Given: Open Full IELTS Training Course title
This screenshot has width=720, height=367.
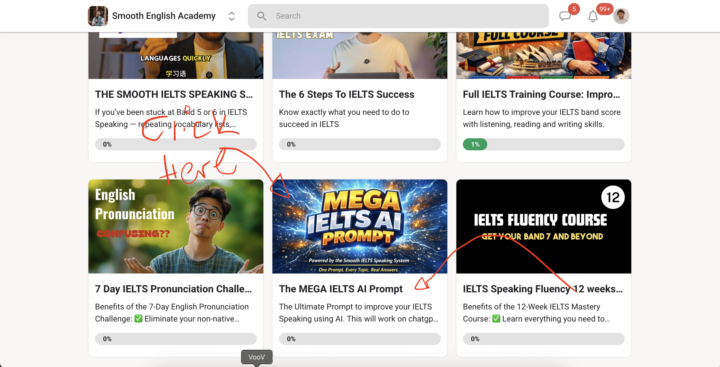Looking at the screenshot, I should [x=541, y=95].
